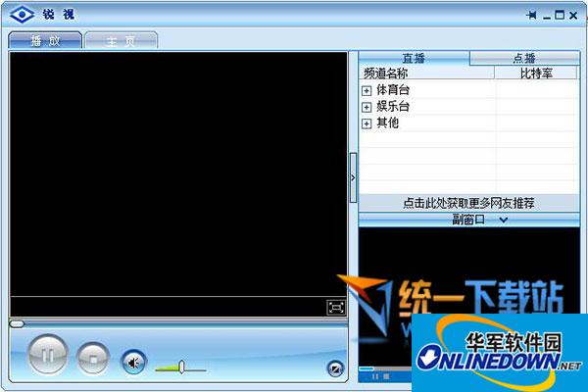Minimize the 锐视 player window
The height and width of the screenshot is (392, 588).
(x=547, y=16)
